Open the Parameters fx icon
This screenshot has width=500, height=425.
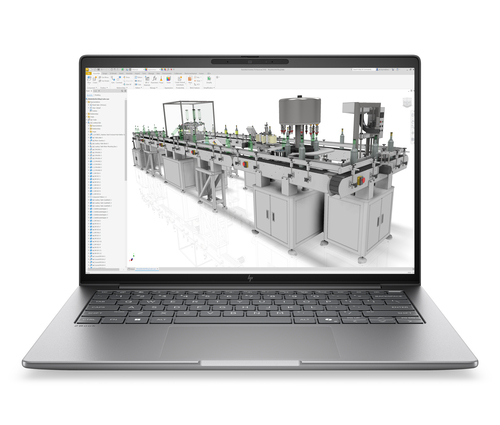tap(154, 79)
